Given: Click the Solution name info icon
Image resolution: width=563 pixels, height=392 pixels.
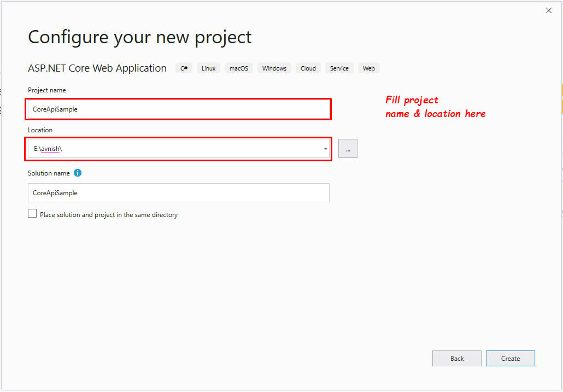Looking at the screenshot, I should click(x=78, y=173).
